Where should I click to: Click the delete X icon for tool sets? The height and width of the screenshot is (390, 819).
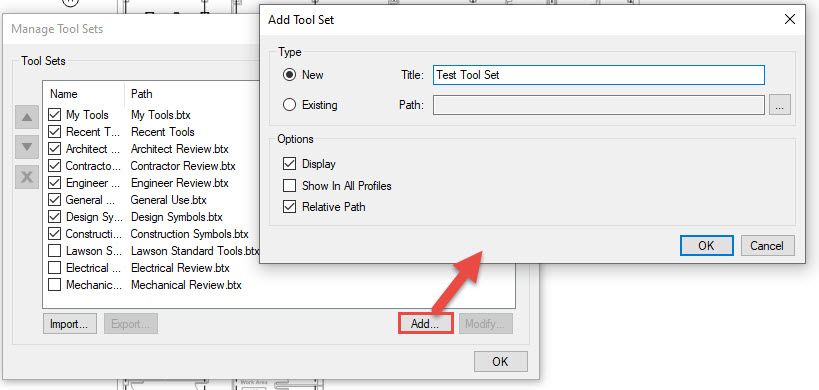click(x=27, y=178)
